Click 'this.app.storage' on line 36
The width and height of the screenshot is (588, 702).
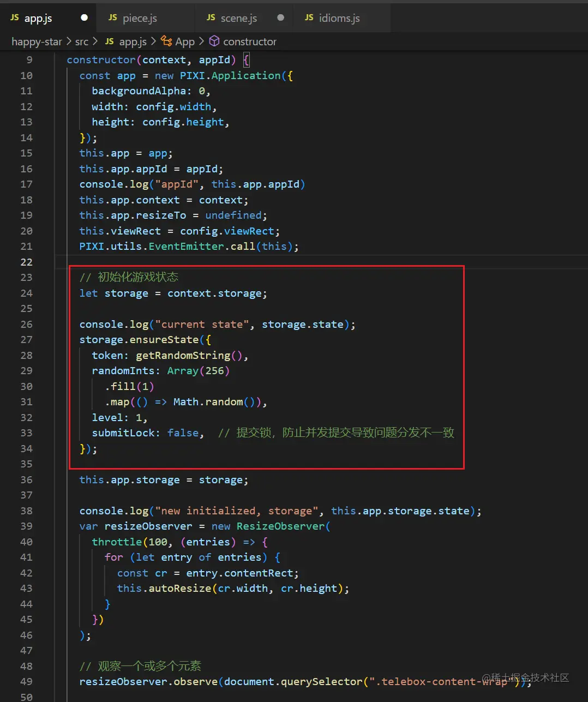129,480
